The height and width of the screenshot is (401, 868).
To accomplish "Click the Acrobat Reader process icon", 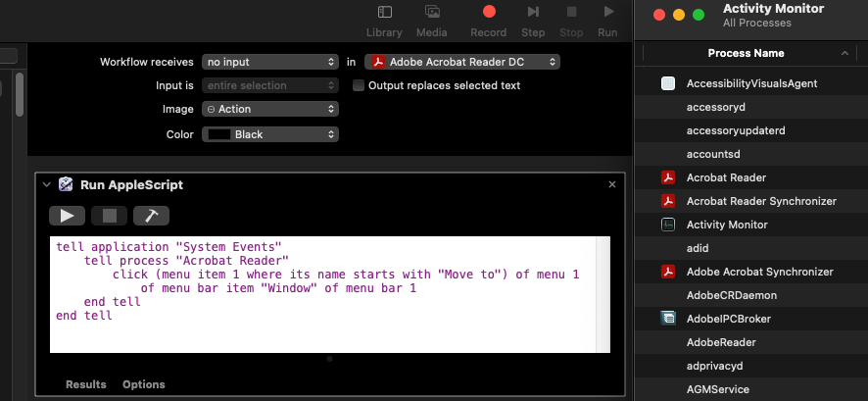I will click(x=668, y=177).
